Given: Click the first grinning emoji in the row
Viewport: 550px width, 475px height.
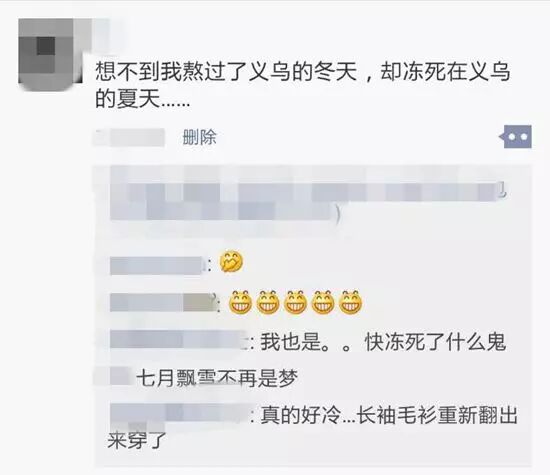Looking at the screenshot, I should pos(240,302).
